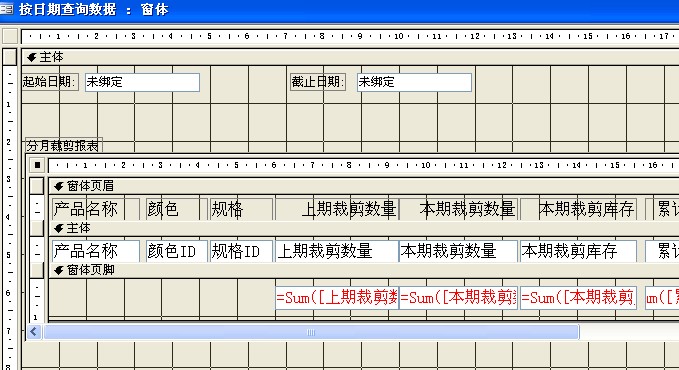
Task: Click the 本期裁剪库存 detail field
Action: (x=579, y=251)
